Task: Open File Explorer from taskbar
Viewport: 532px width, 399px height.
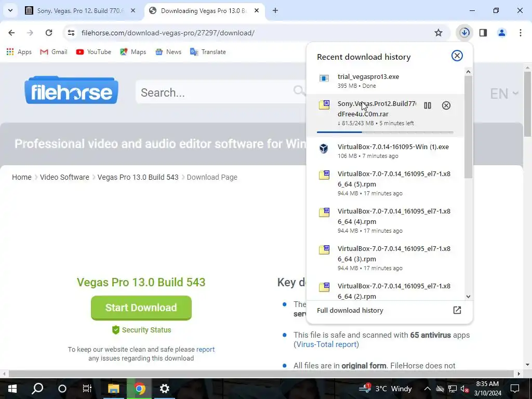Action: (114, 389)
